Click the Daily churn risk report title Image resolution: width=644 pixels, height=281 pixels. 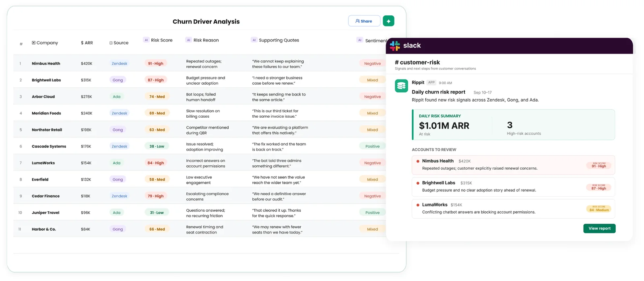[438, 92]
